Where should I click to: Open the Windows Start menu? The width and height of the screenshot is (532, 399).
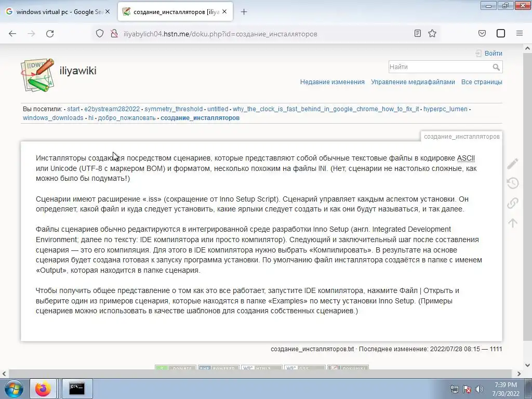coord(14,389)
